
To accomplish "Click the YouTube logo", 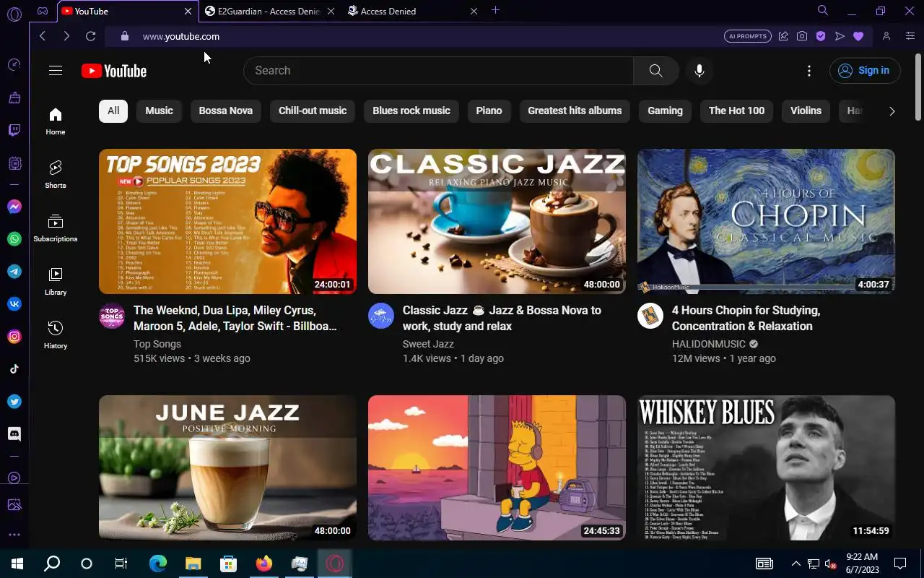I will point(114,70).
